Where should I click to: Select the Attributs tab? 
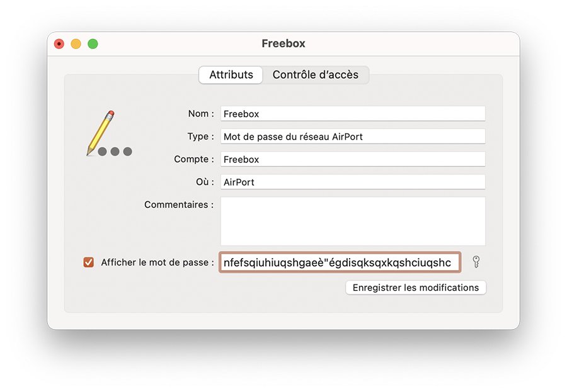230,74
